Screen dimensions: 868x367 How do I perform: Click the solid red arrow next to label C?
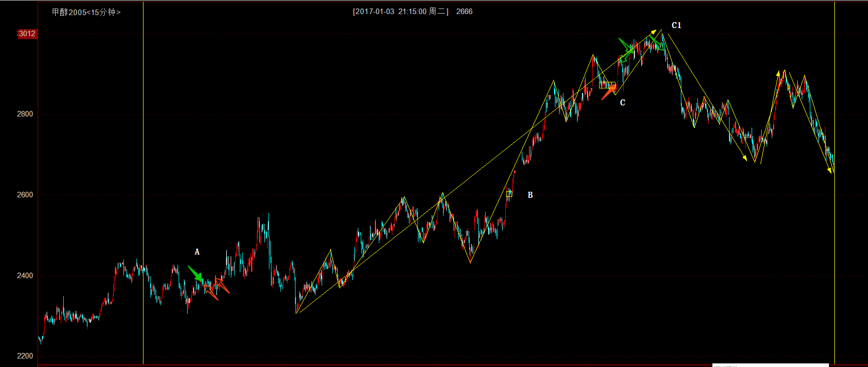tap(609, 92)
